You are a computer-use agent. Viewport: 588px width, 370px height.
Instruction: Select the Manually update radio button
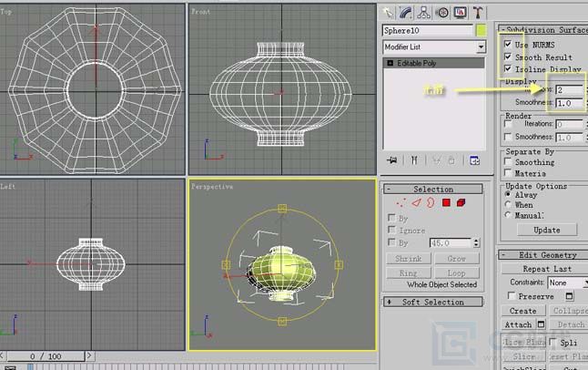508,215
